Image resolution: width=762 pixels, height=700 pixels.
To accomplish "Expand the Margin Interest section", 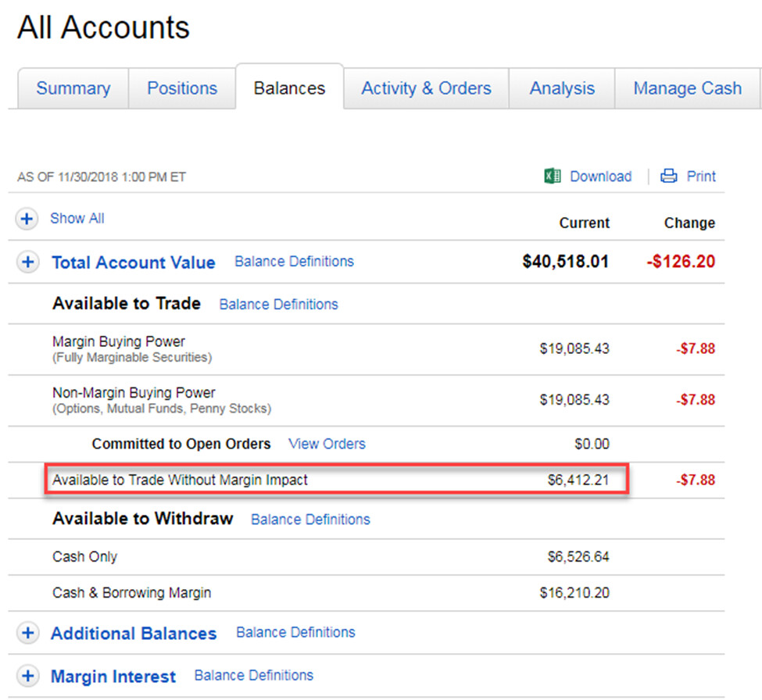I will click(27, 676).
